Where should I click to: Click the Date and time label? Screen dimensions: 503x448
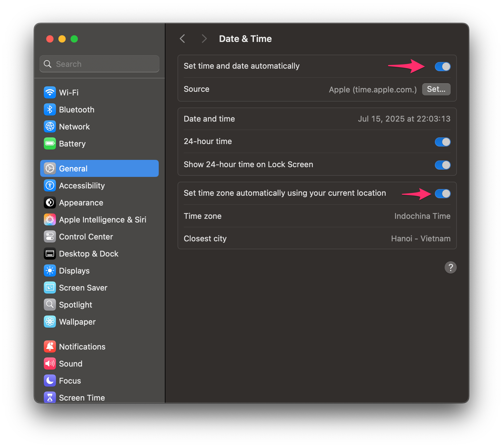209,119
